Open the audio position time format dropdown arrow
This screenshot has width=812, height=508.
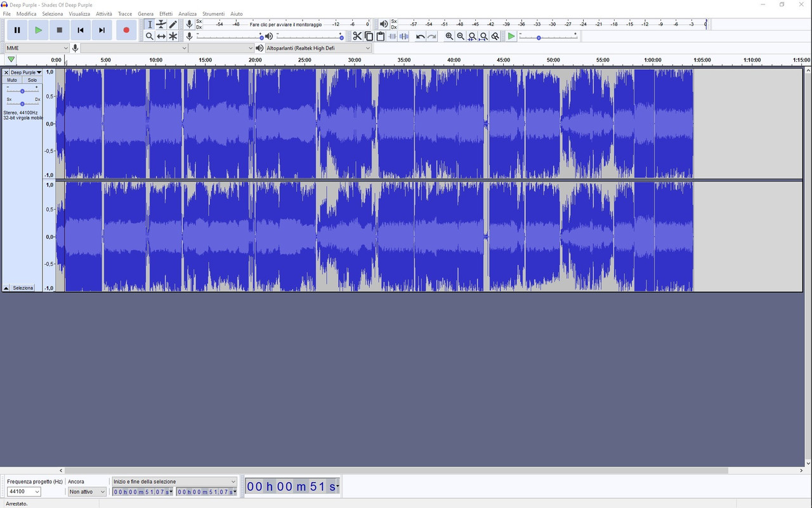tap(337, 487)
